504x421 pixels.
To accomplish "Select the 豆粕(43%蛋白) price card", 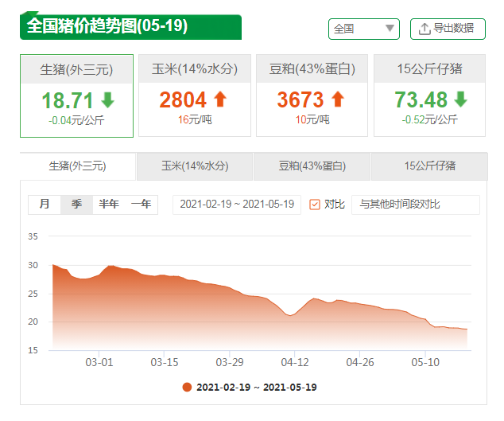I will (x=312, y=96).
